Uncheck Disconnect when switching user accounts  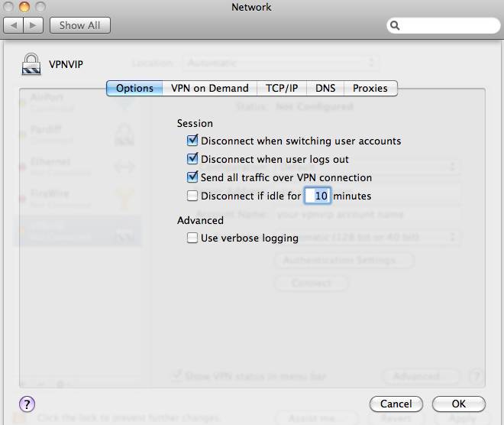tap(192, 141)
